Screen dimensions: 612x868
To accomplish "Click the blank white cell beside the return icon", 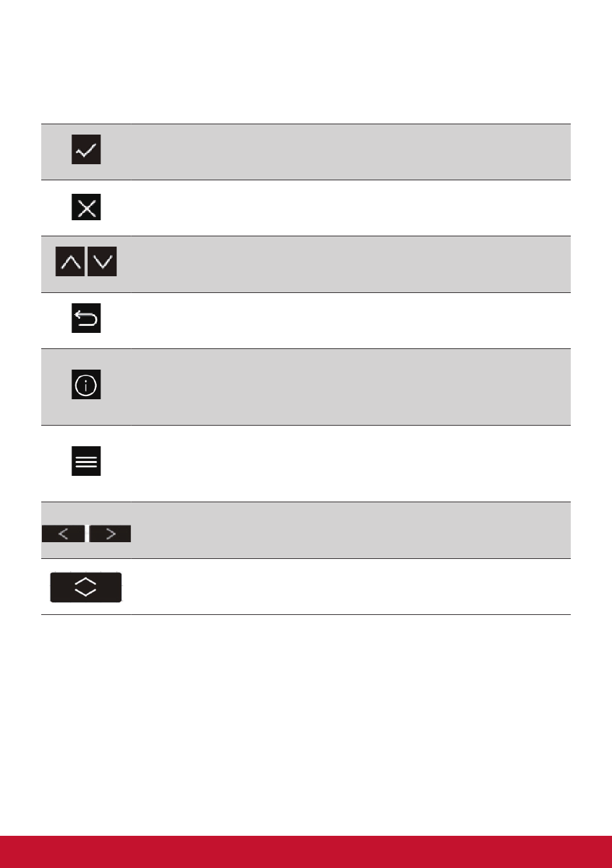I will point(350,321).
